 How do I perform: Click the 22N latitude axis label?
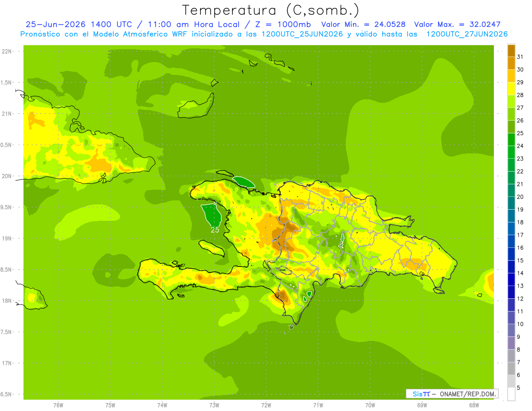point(7,51)
